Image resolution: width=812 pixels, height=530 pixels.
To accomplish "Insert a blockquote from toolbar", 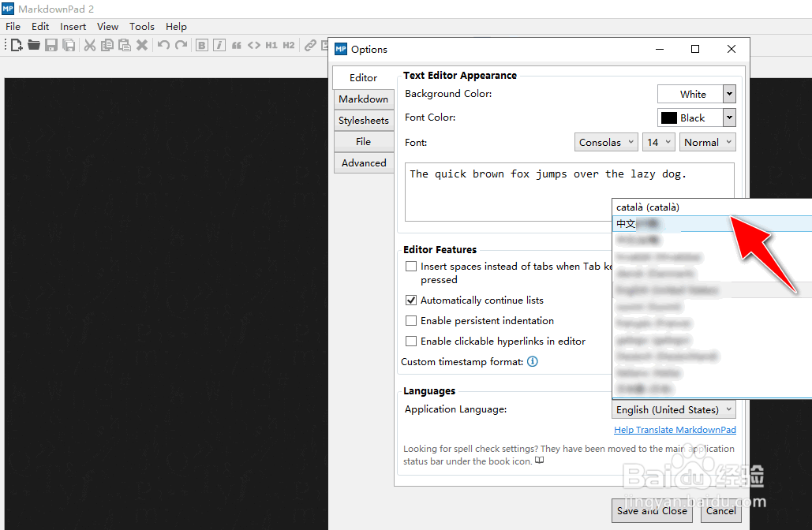I will (237, 46).
